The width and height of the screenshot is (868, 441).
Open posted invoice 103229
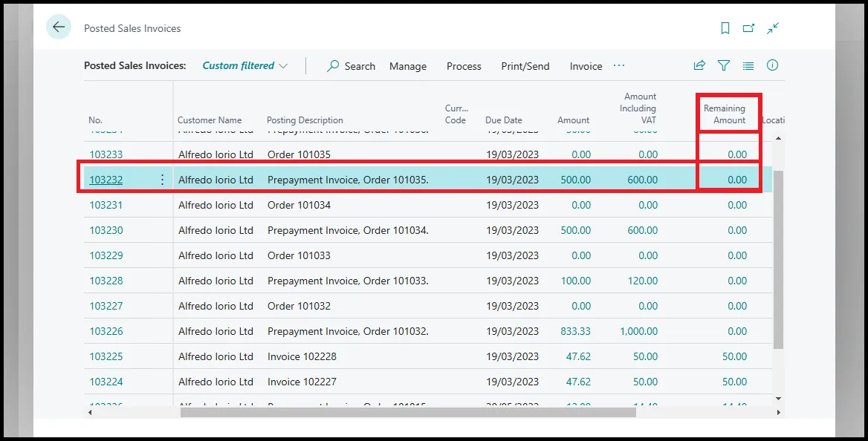[106, 255]
